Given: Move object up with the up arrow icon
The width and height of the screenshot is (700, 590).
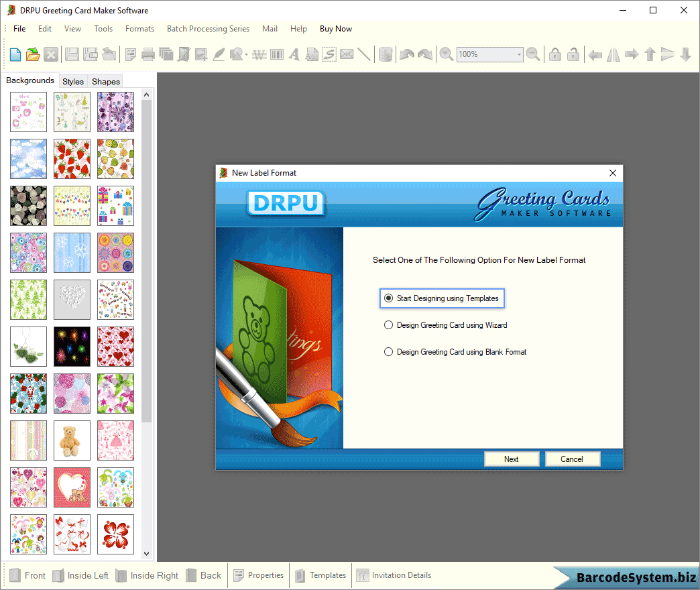Looking at the screenshot, I should coord(650,54).
